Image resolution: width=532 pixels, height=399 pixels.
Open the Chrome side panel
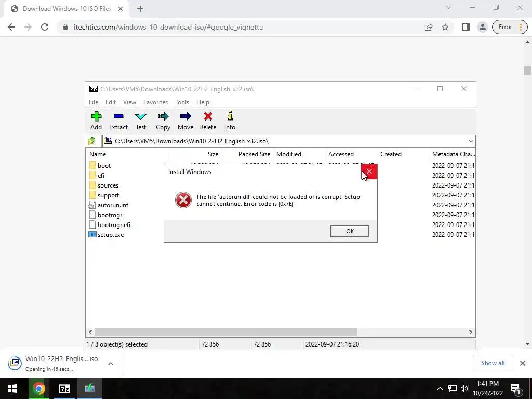pyautogui.click(x=466, y=27)
